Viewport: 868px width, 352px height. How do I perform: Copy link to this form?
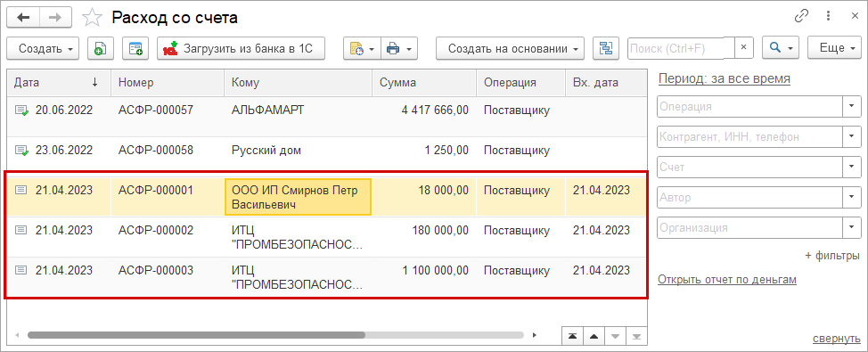coord(801,17)
